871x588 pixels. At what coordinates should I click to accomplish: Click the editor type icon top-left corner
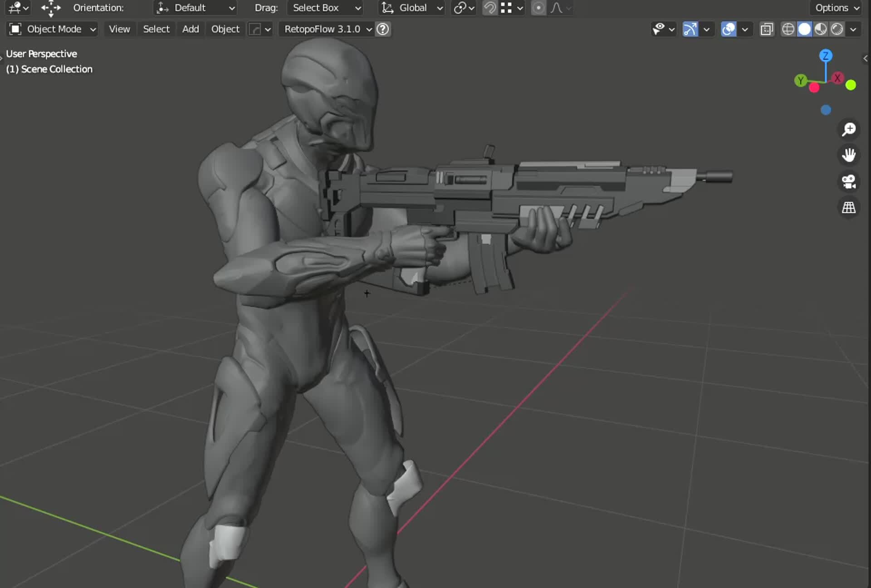[x=13, y=7]
